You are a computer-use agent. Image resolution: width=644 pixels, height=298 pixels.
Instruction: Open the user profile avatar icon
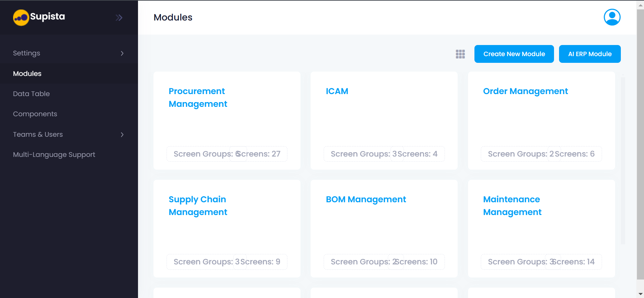612,17
